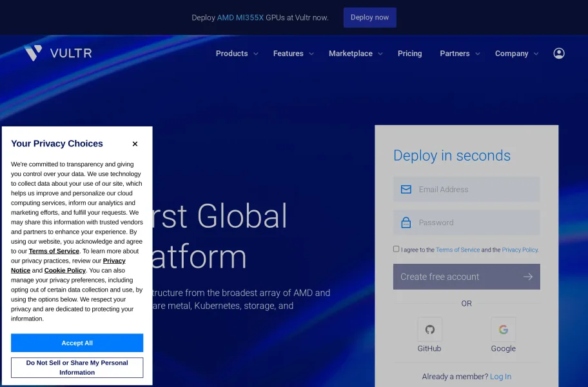This screenshot has height=387, width=588.
Task: Click the arrow on Create free account
Action: coord(528,277)
